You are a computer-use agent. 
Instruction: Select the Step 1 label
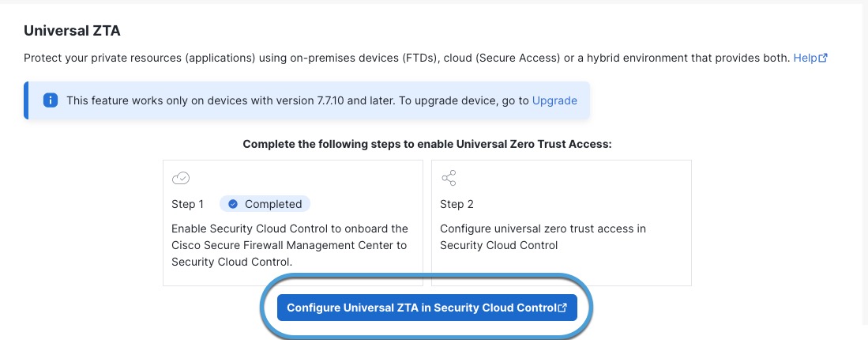(187, 204)
